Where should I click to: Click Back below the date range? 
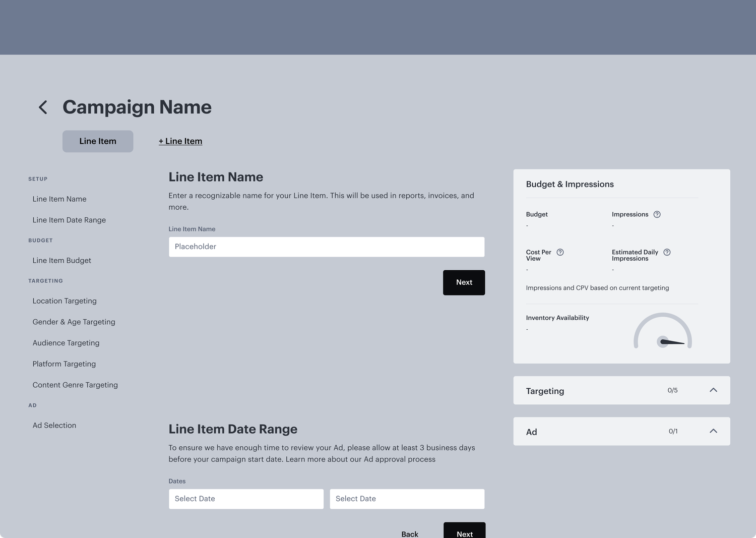[x=410, y=533]
